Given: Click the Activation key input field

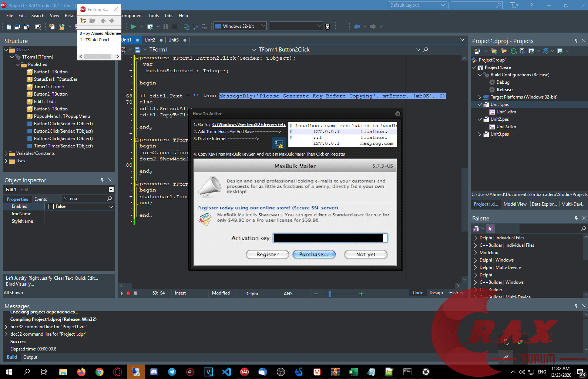Looking at the screenshot, I should point(330,238).
